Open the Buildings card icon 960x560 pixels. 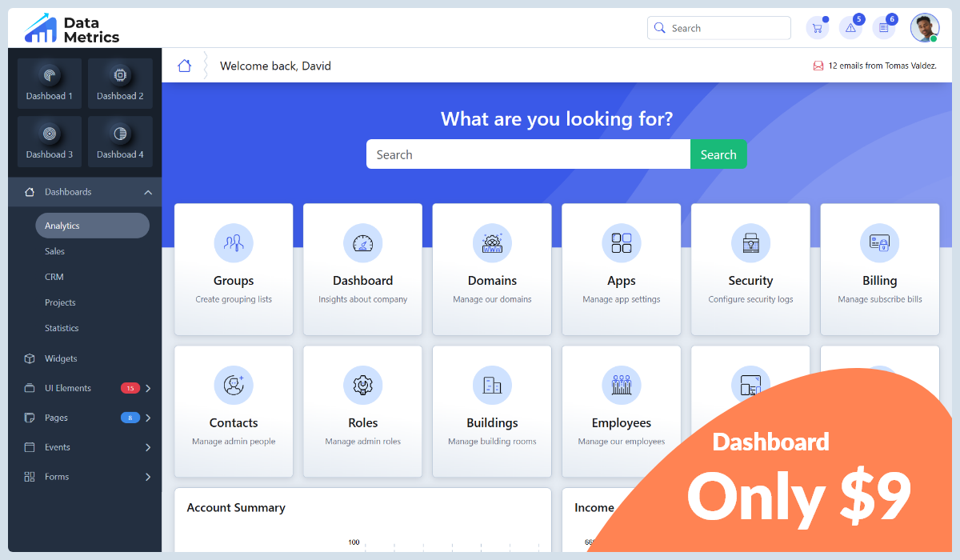(x=492, y=385)
